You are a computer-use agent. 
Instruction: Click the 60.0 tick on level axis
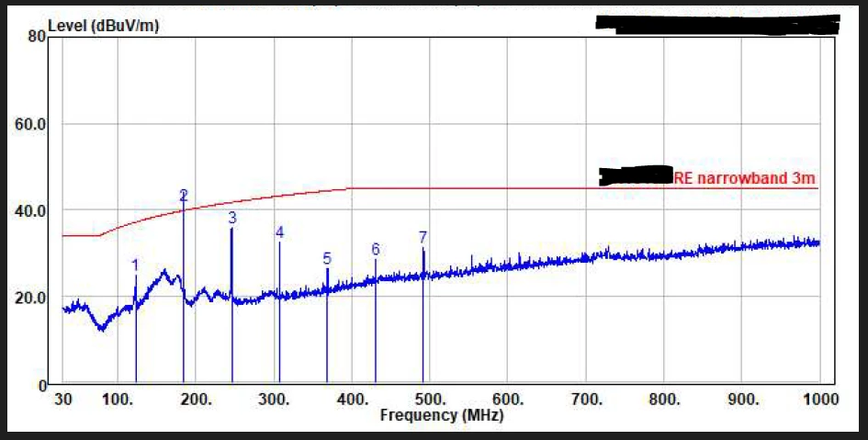(x=30, y=123)
